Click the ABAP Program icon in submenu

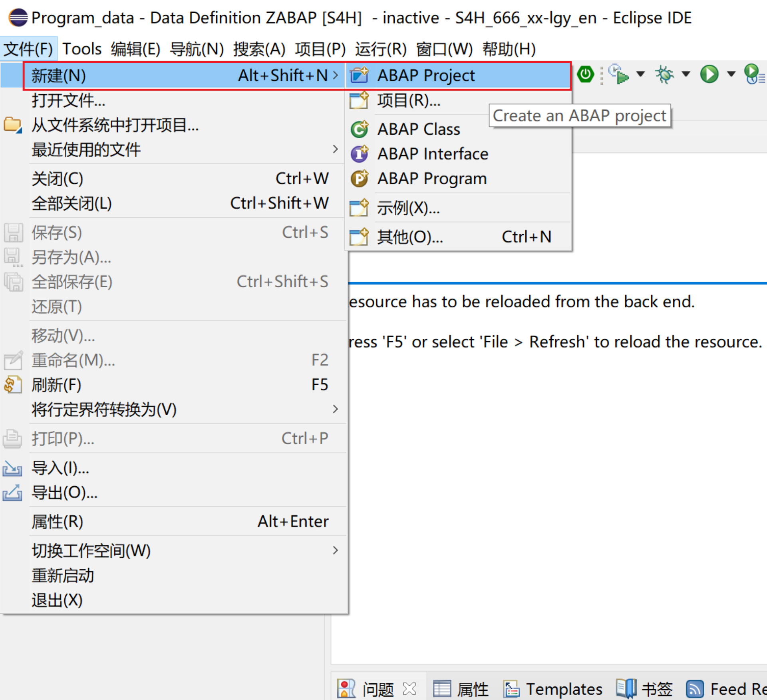pyautogui.click(x=359, y=179)
